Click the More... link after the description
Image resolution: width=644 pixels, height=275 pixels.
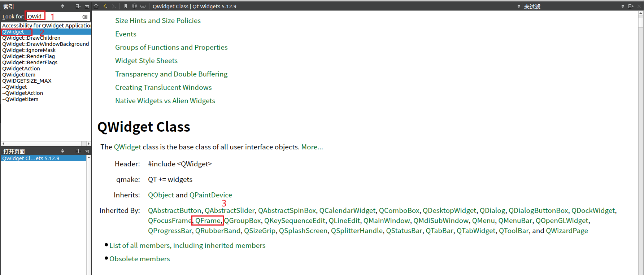[312, 147]
